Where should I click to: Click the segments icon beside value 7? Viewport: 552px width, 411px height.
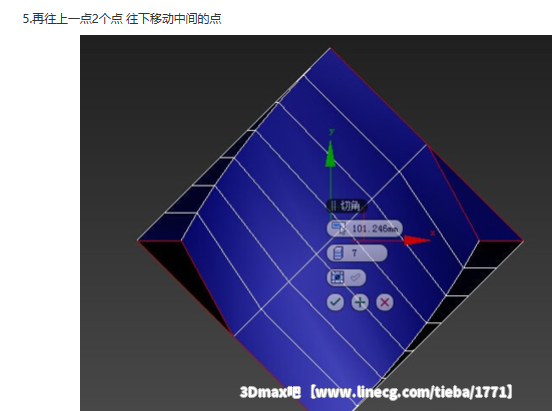click(x=337, y=253)
